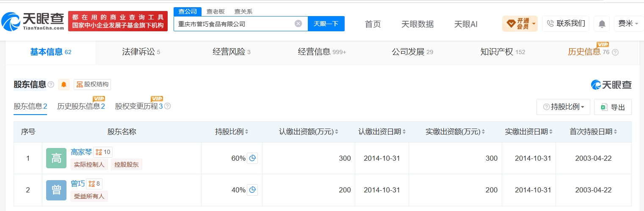This screenshot has width=644, height=211.
Task: Click the 控股股东 tag
Action: [x=127, y=164]
